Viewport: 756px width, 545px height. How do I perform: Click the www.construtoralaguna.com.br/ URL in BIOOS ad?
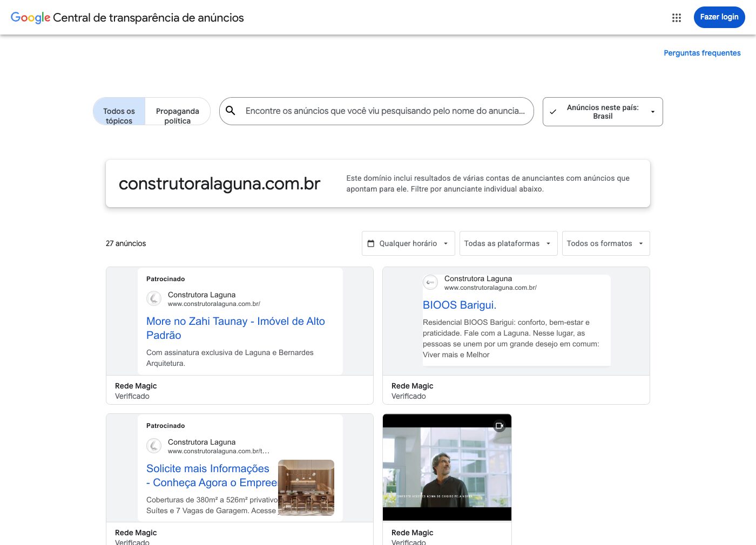490,288
